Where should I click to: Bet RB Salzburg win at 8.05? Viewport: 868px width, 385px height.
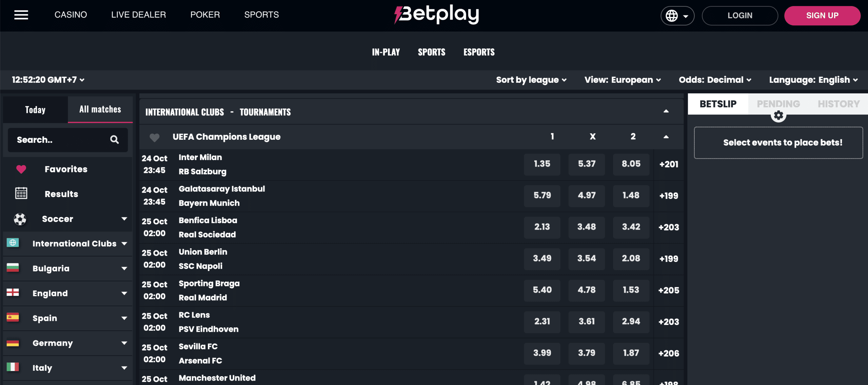click(x=631, y=164)
